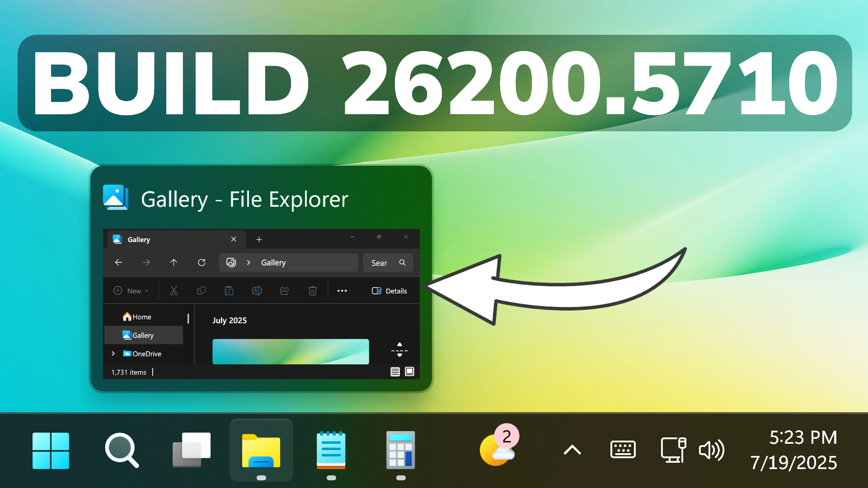Open the July 2025 photo thumbnail

point(291,352)
